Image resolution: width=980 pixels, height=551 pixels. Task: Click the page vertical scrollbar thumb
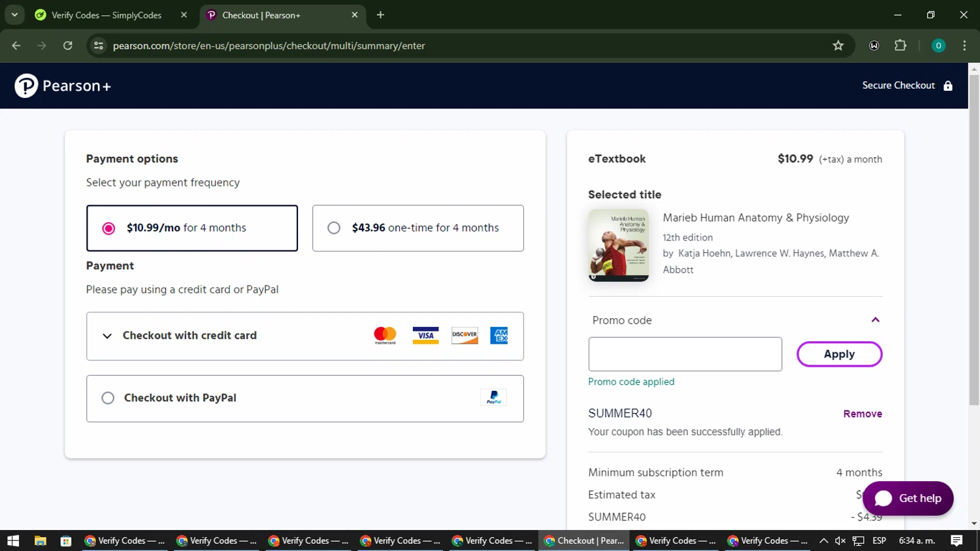click(x=974, y=240)
